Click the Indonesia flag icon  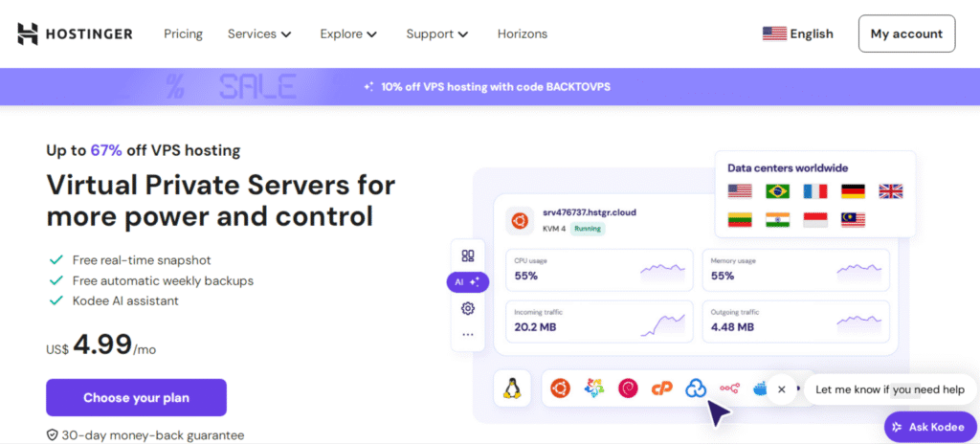point(815,219)
